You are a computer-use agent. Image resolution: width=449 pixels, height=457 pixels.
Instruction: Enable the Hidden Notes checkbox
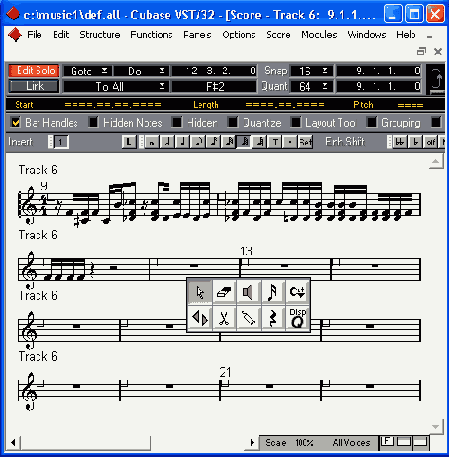point(93,122)
